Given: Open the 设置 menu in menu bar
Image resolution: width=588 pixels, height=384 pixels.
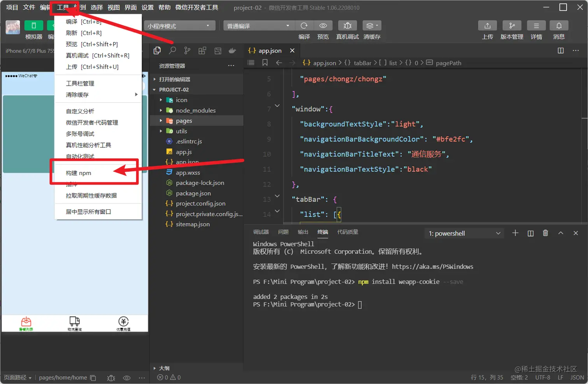Looking at the screenshot, I should pos(147,7).
